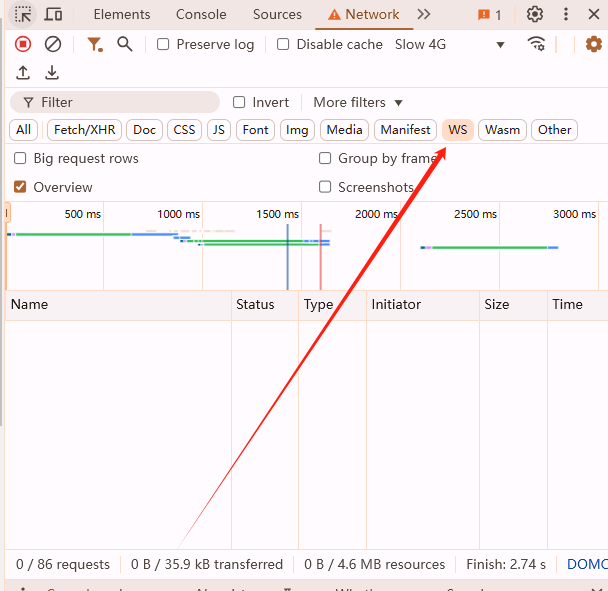608x591 pixels.
Task: Enable the Preserve log checkbox
Action: [163, 44]
